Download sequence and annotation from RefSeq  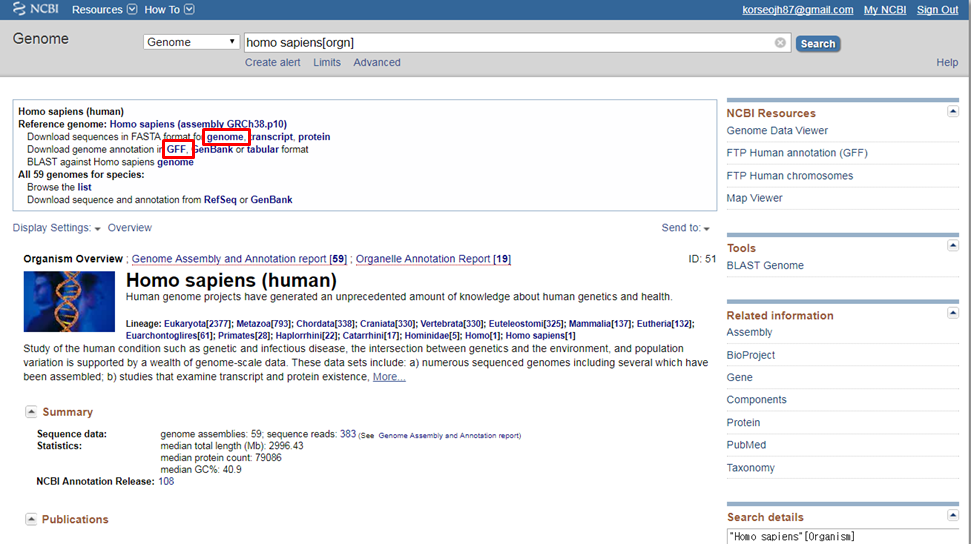pos(220,200)
